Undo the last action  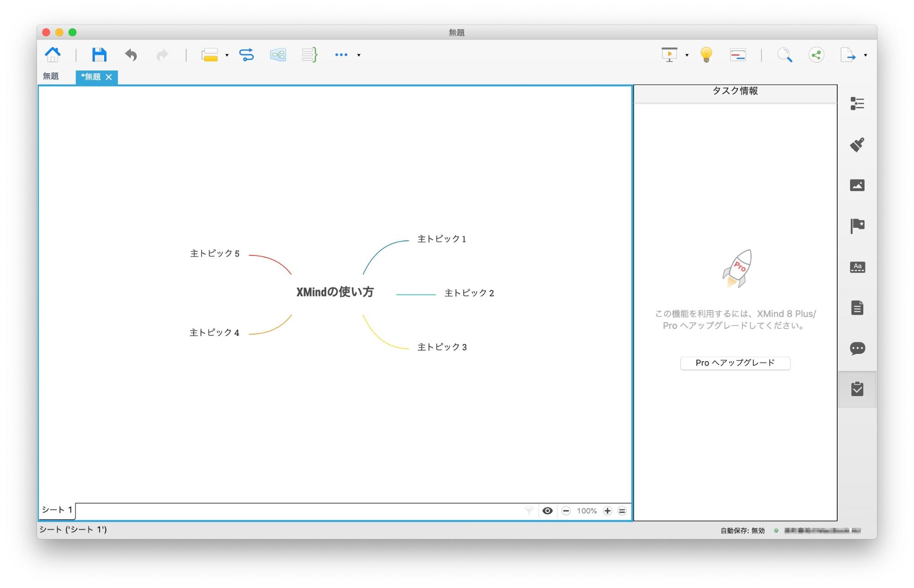[131, 55]
